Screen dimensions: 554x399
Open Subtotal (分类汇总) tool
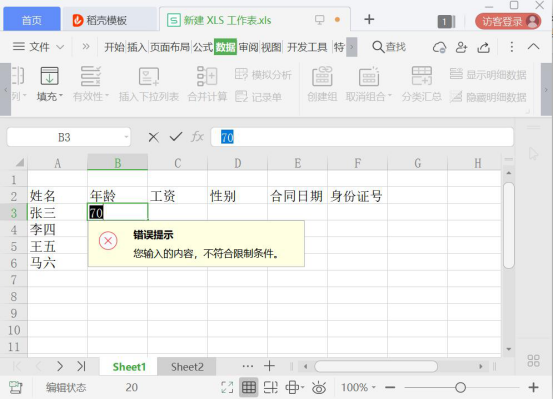(x=422, y=84)
